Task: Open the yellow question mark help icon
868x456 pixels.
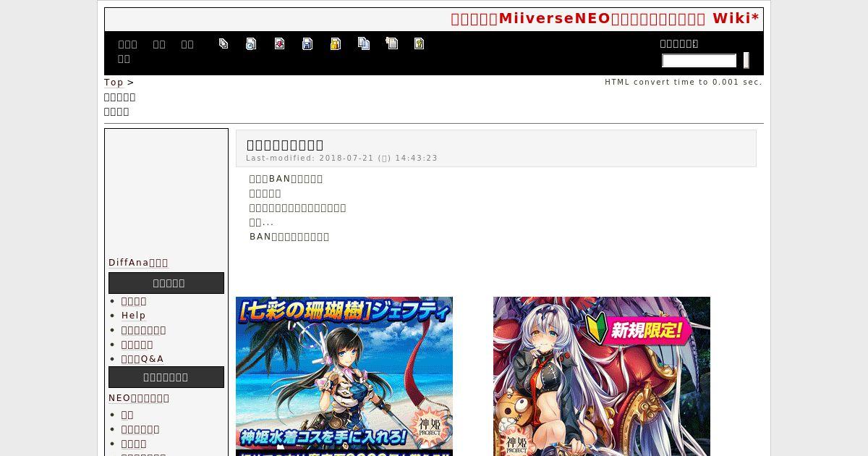Action: tap(420, 43)
